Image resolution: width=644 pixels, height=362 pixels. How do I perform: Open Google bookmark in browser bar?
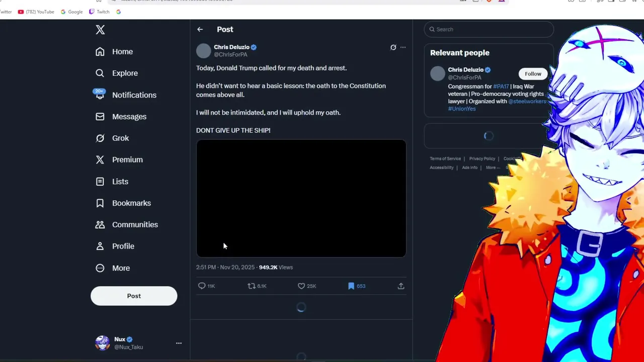[x=71, y=12]
